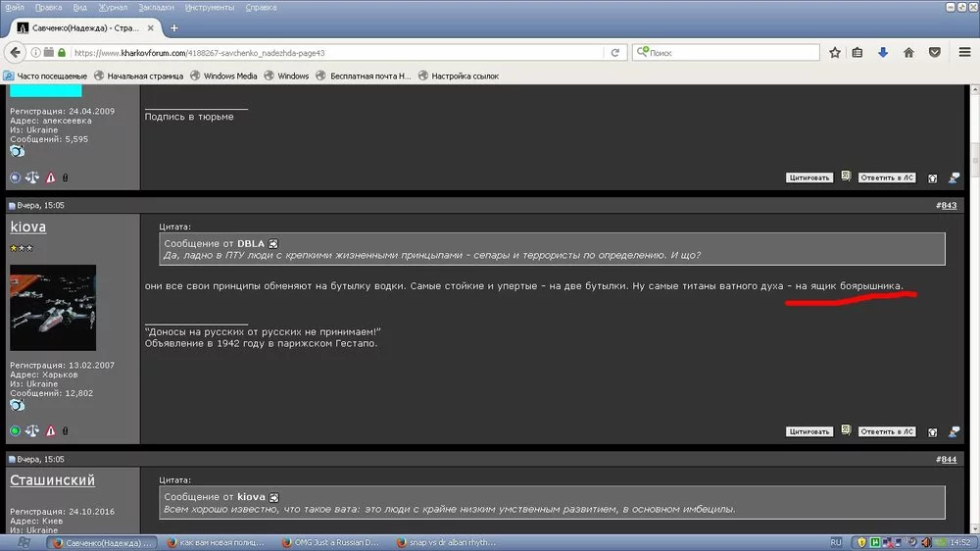This screenshot has width=980, height=551.
Task: Reload the page with the refresh icon
Action: pyautogui.click(x=615, y=53)
